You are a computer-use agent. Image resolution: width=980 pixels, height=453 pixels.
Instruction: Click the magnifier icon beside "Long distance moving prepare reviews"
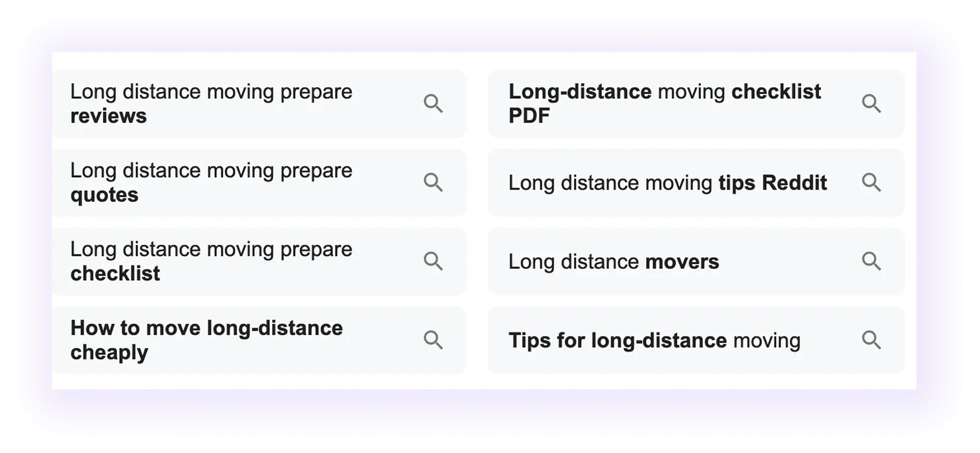coord(434,104)
